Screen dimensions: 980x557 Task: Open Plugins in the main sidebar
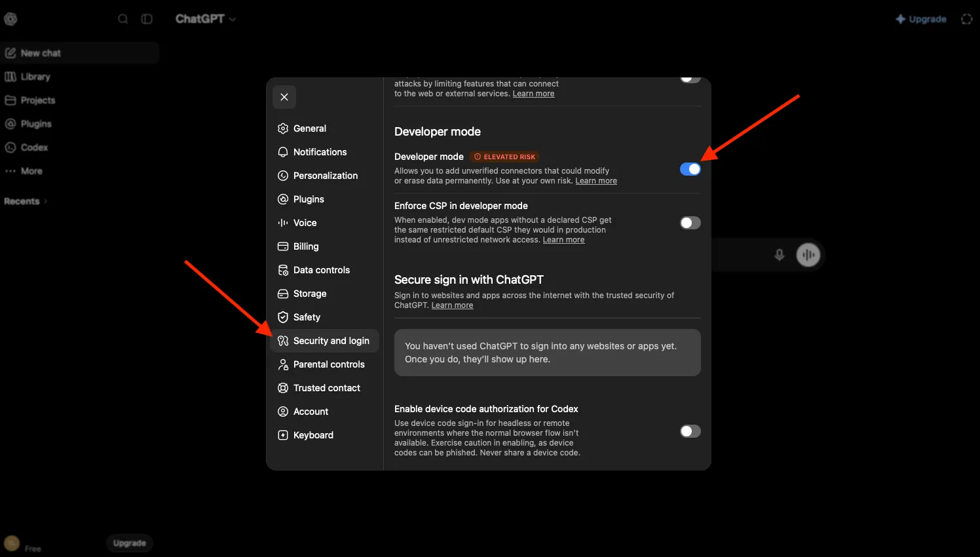tap(80, 124)
